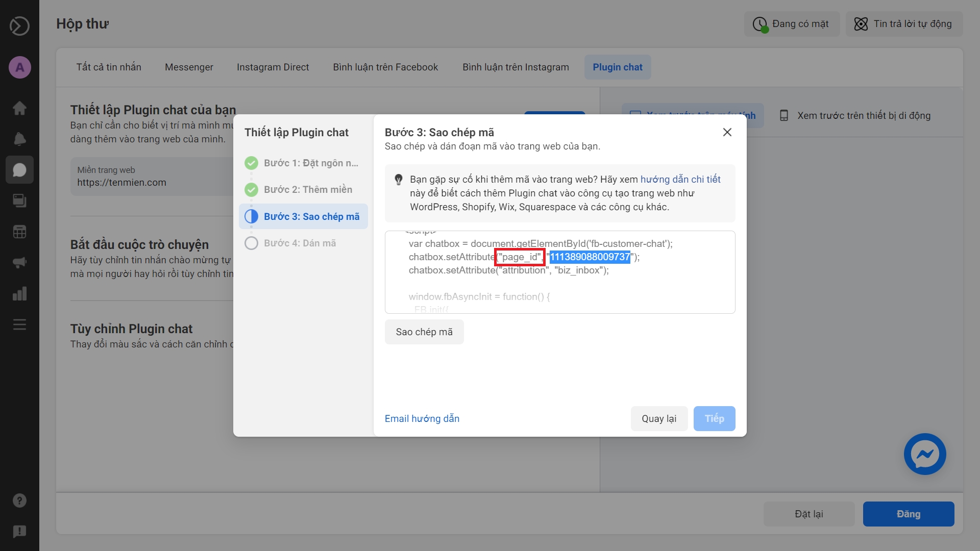The width and height of the screenshot is (980, 551).
Task: Switch to the Instagram Direct tab
Action: (x=273, y=67)
